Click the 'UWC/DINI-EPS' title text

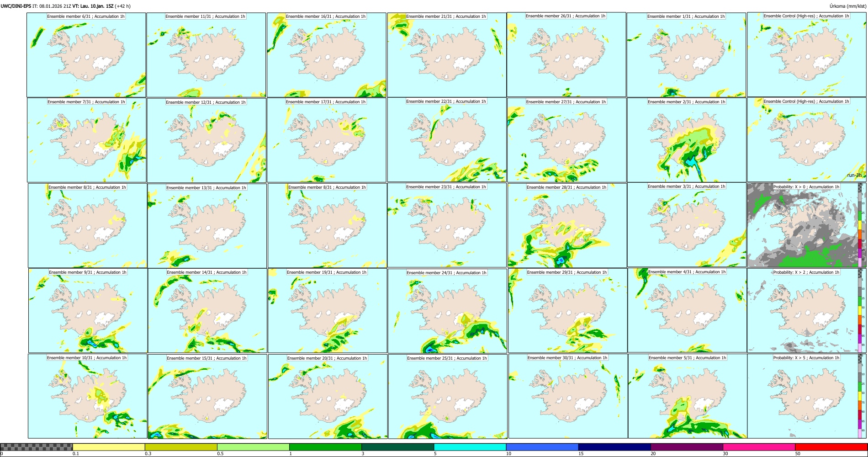16,6
